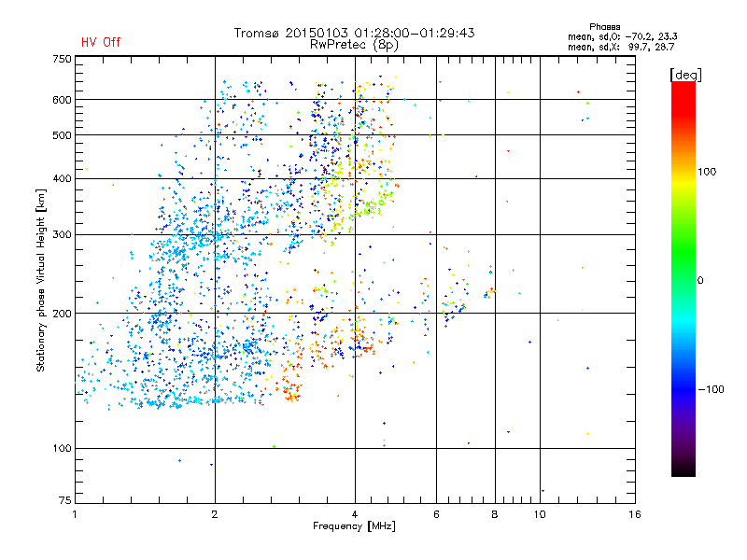Click colorbar tick label '-100'
This screenshot has height=560, width=747.
[712, 389]
